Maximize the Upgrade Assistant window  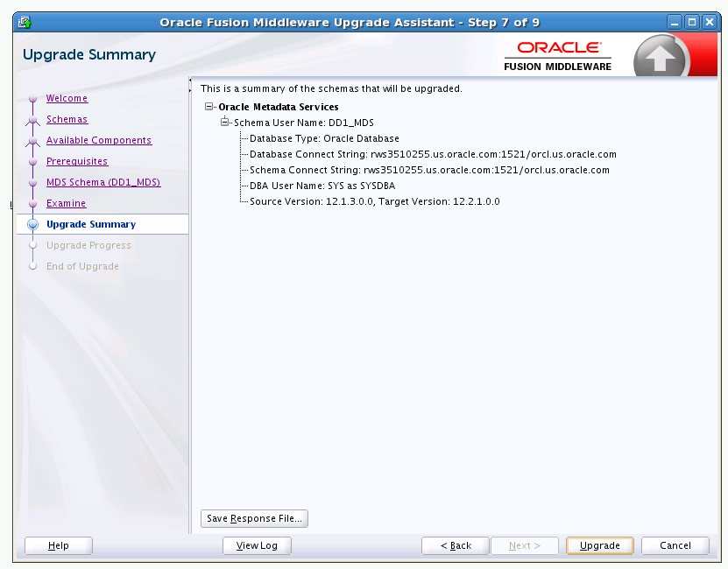click(x=692, y=22)
